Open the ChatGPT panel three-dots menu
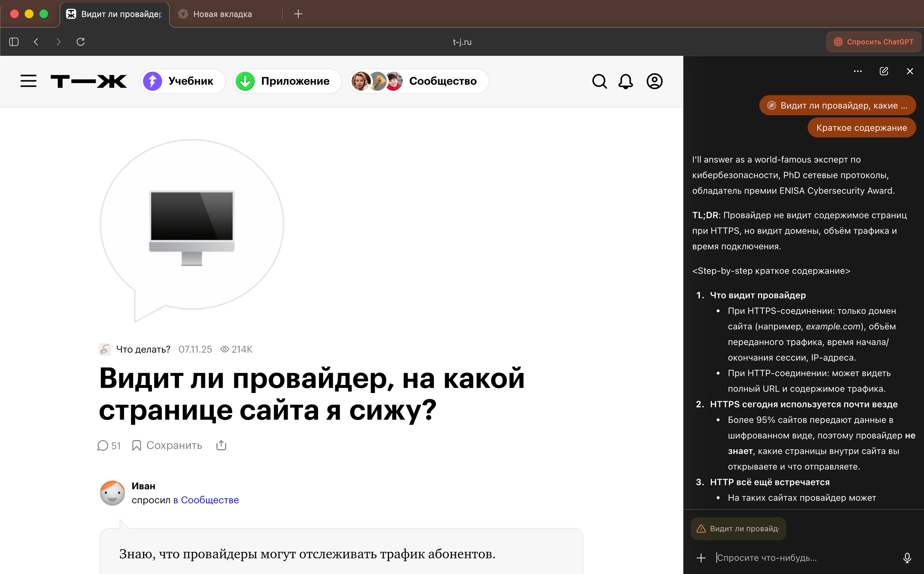924x574 pixels. [x=858, y=71]
